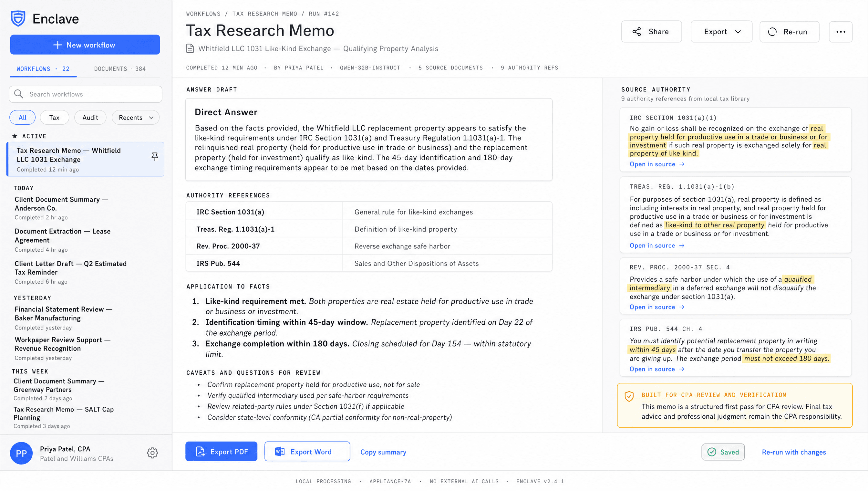Click 'ENCLAVE v2.4.1' version text

[x=540, y=481]
